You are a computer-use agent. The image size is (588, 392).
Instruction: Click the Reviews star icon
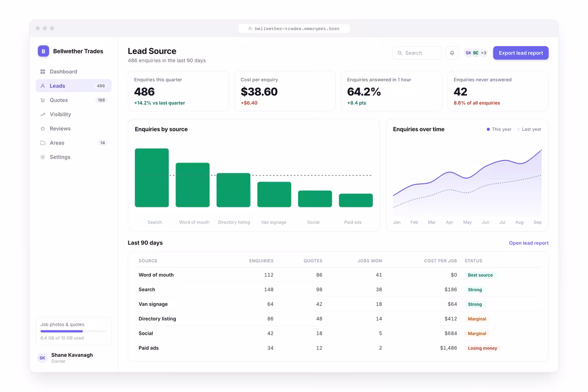pyautogui.click(x=43, y=128)
